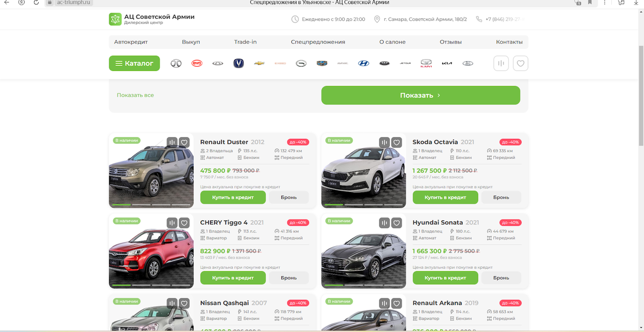Add Hyundai Sonata to comparison

[x=384, y=222]
